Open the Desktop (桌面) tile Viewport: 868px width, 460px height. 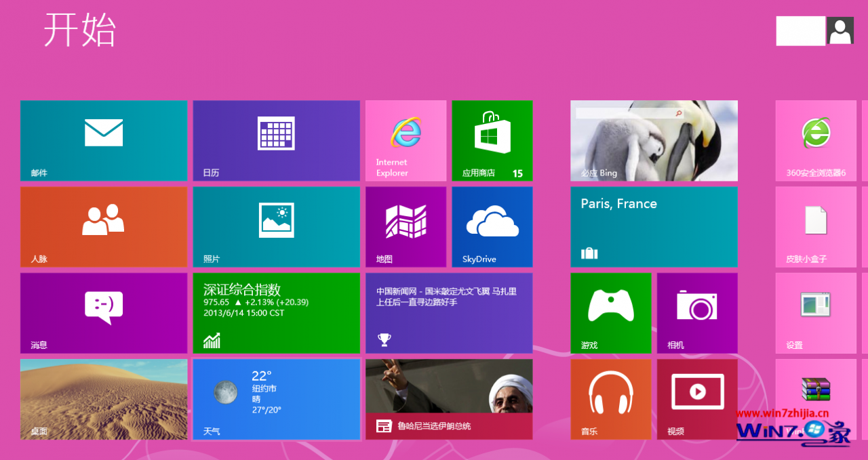pos(104,399)
